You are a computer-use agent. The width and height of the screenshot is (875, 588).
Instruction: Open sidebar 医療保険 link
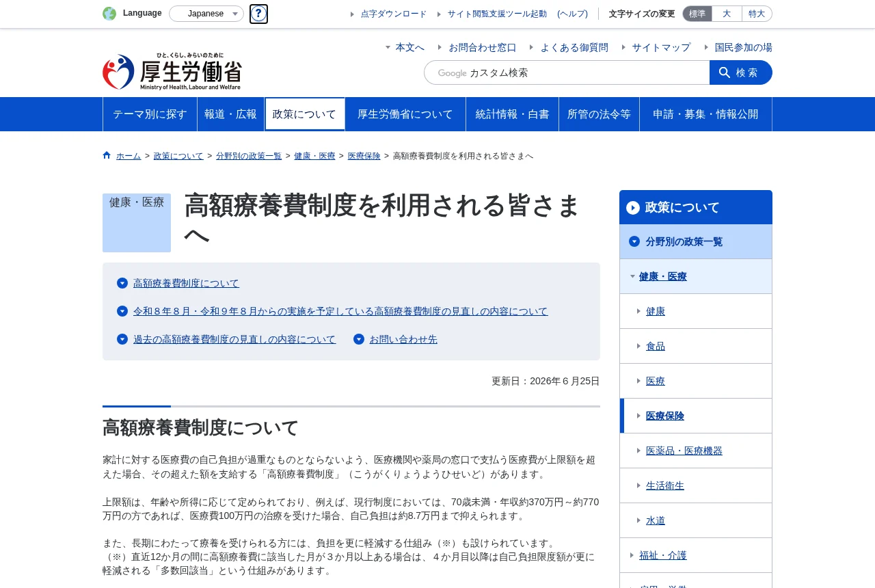[x=665, y=416]
